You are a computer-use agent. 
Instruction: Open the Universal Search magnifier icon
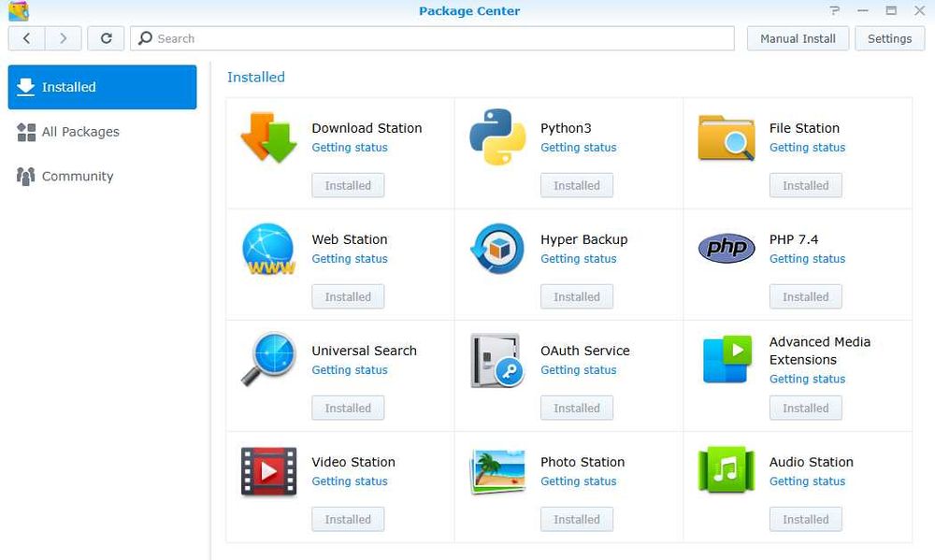(269, 359)
